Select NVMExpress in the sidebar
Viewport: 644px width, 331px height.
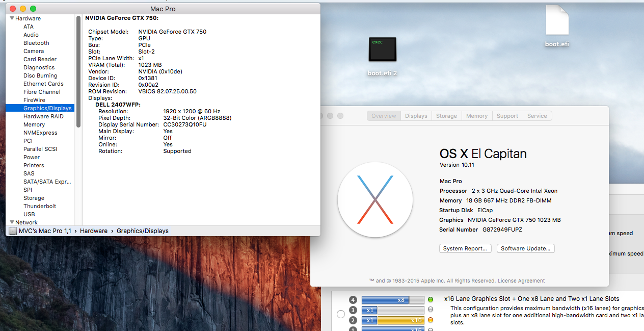[40, 133]
